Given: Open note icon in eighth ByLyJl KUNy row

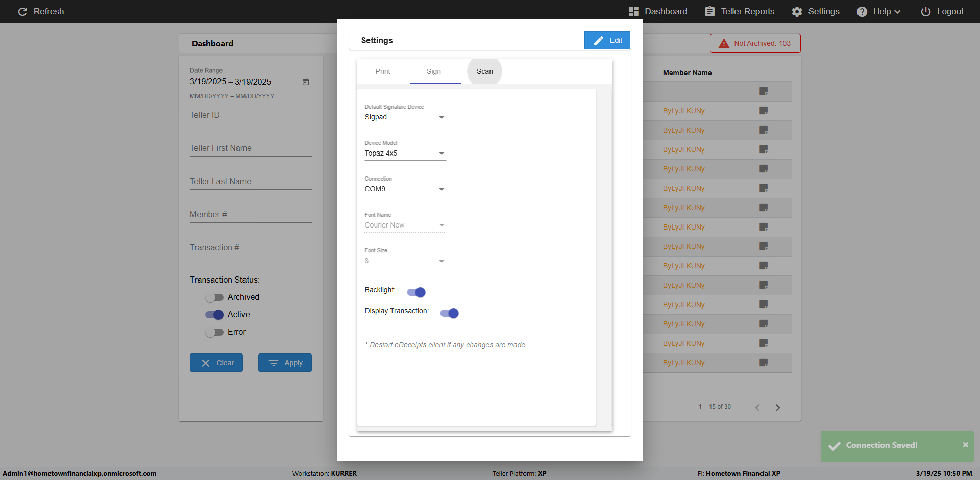Looking at the screenshot, I should pyautogui.click(x=764, y=246).
